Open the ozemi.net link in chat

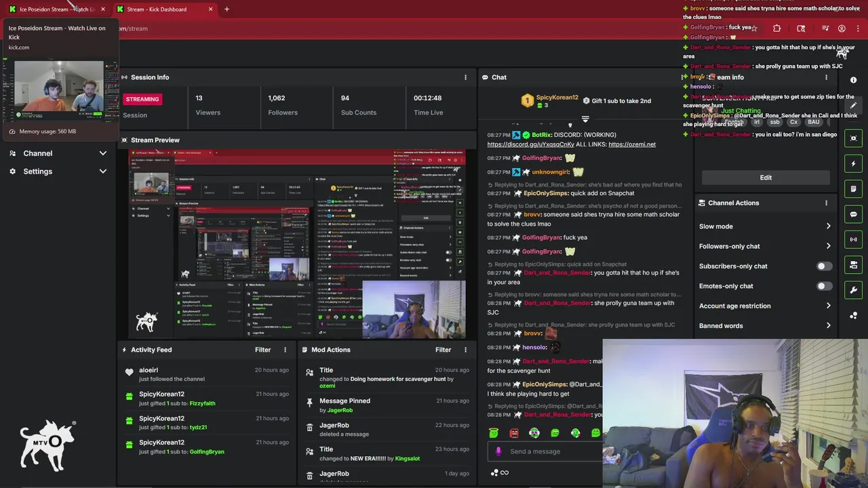click(x=632, y=144)
